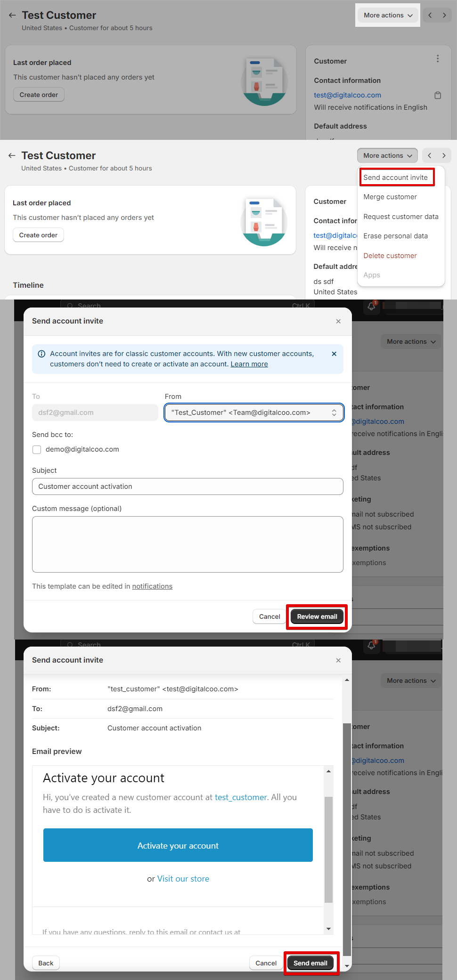457x980 pixels.
Task: Check demo@digitalcoo.com bcc checkbox
Action: 37,450
